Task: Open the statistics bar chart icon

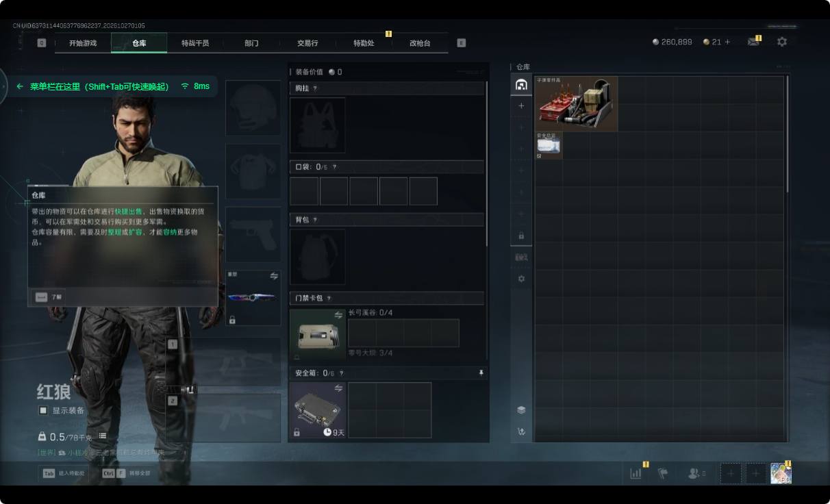Action: [636, 473]
